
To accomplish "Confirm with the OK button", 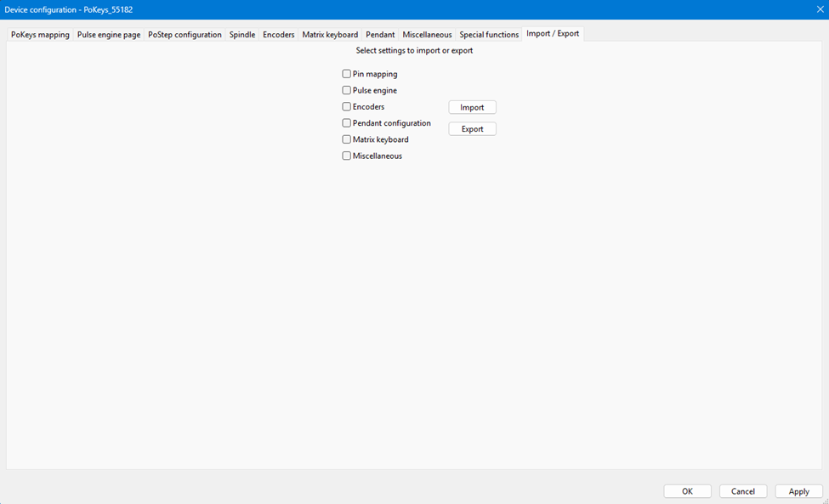I will [x=687, y=491].
